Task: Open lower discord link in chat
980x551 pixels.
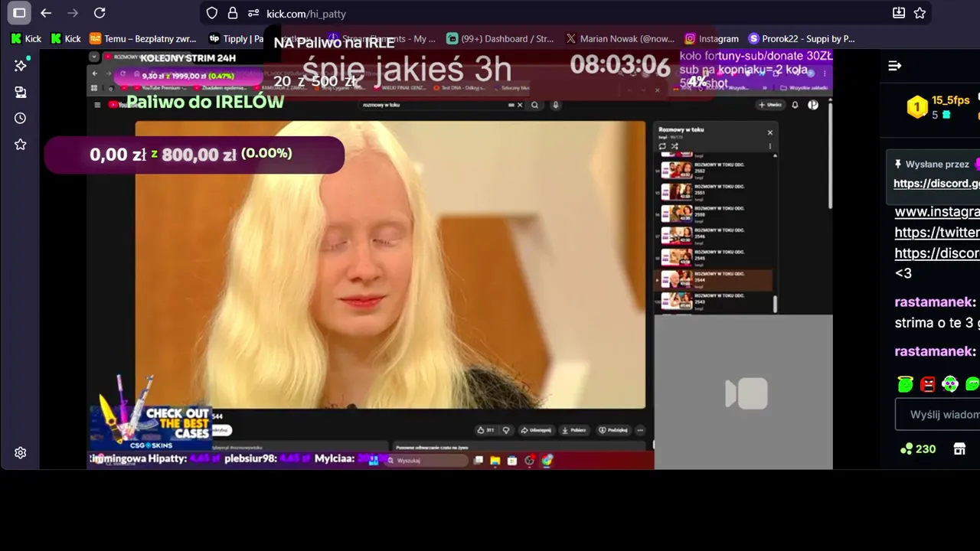Action: pos(937,253)
